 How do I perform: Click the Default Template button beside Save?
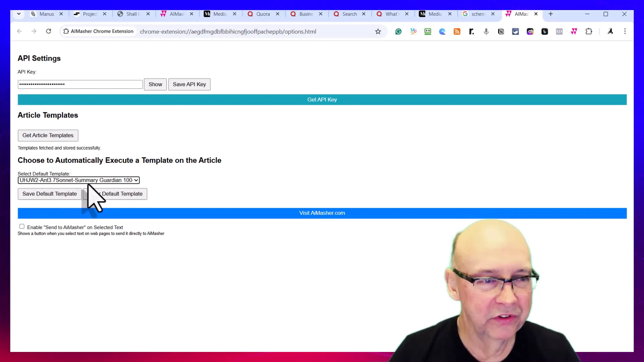tap(115, 194)
